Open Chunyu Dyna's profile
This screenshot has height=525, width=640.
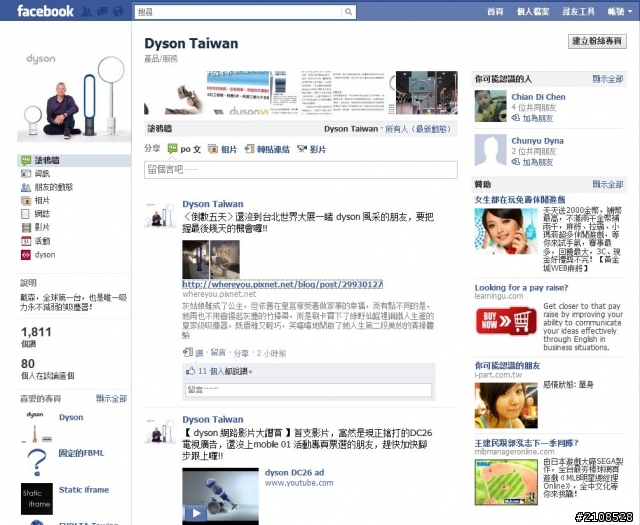point(537,140)
